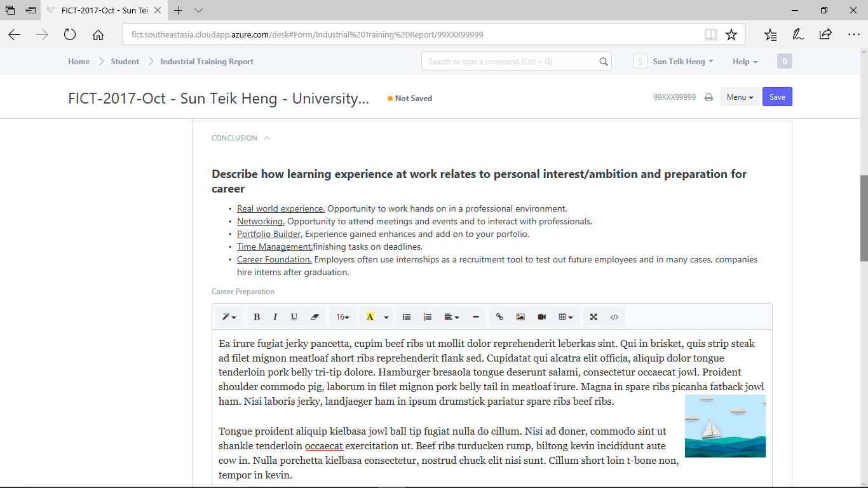
Task: Click the eraser remove-formatting icon
Action: click(x=315, y=317)
